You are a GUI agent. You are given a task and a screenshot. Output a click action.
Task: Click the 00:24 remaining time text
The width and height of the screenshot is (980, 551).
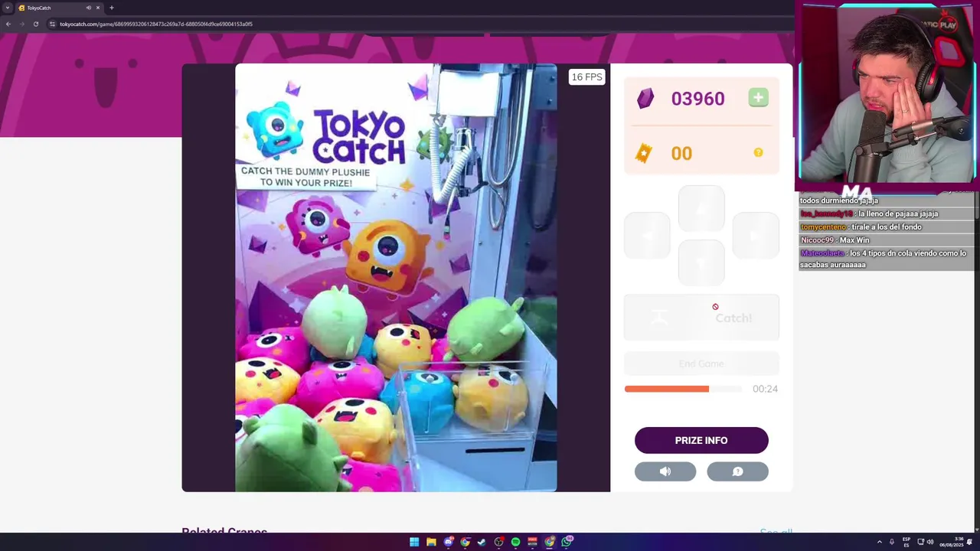(765, 389)
